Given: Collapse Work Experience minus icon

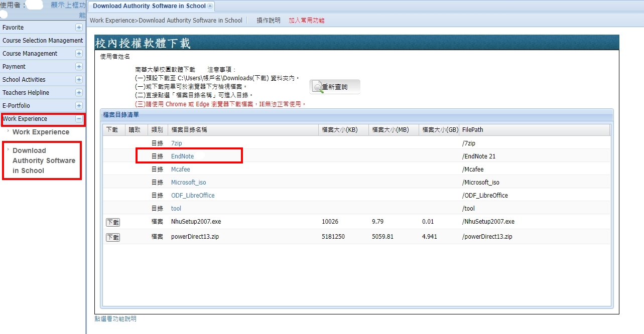Looking at the screenshot, I should tap(79, 119).
